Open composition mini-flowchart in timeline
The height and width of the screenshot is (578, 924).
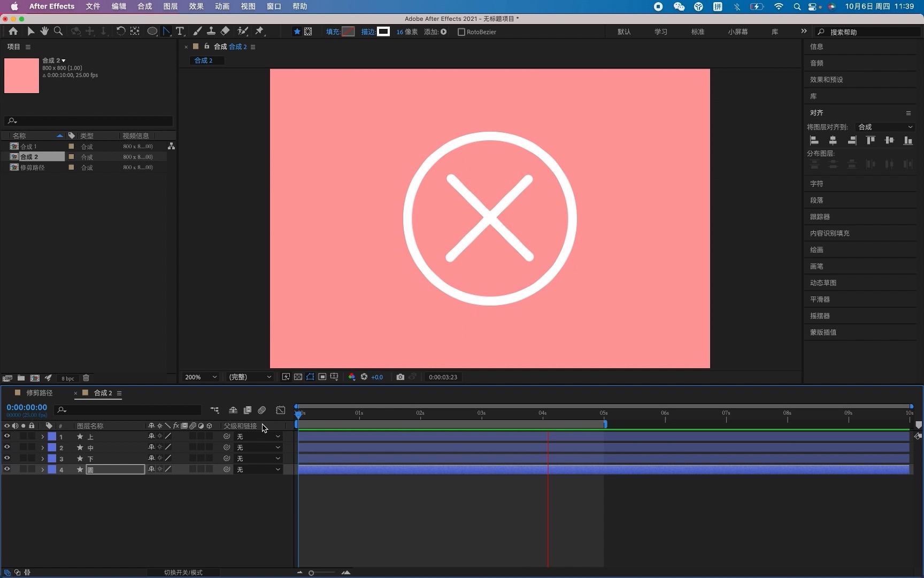[214, 410]
